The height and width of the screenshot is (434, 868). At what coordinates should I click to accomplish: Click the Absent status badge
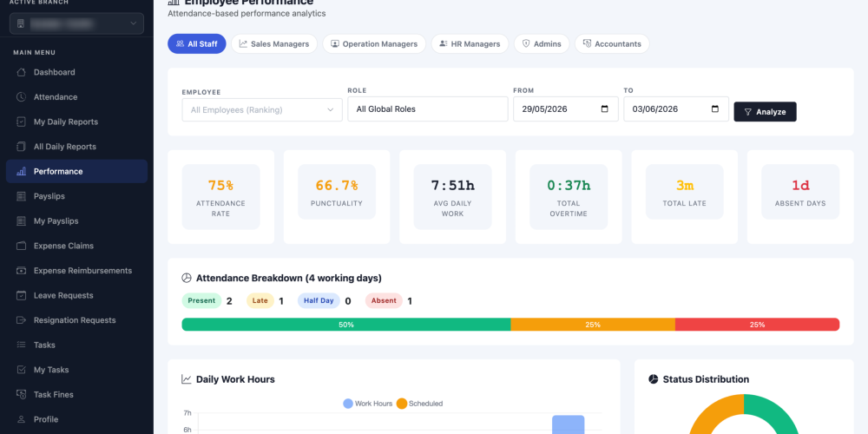click(384, 300)
